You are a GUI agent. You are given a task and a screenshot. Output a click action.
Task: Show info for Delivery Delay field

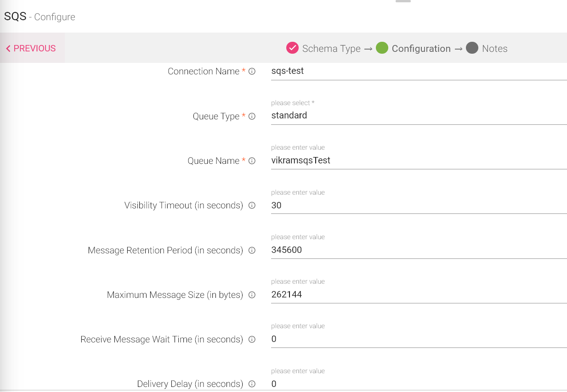pos(252,384)
